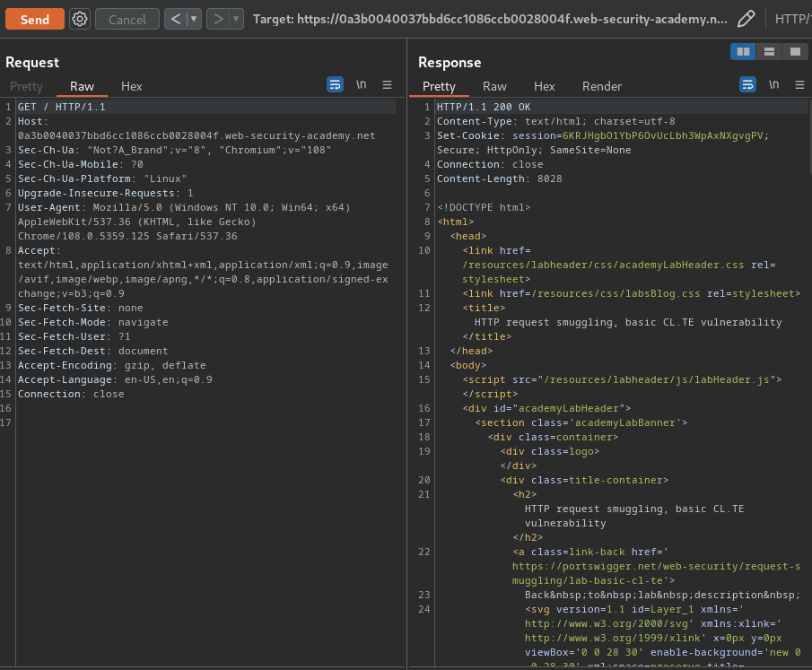Click the div id=academyLabHeader line
Image resolution: width=812 pixels, height=670 pixels.
[546, 408]
